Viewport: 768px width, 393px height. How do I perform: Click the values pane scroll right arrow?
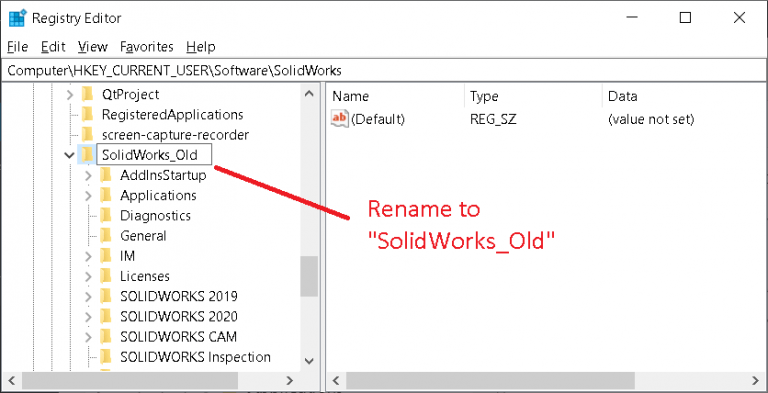pyautogui.click(x=756, y=380)
